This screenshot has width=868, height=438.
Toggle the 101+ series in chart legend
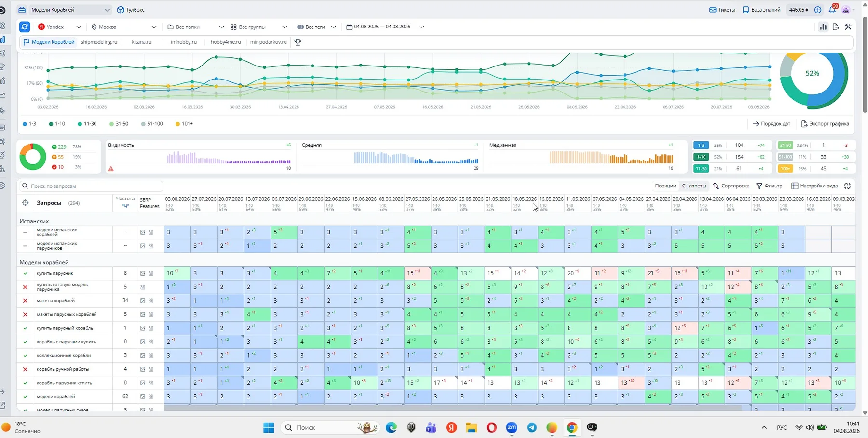pos(184,124)
